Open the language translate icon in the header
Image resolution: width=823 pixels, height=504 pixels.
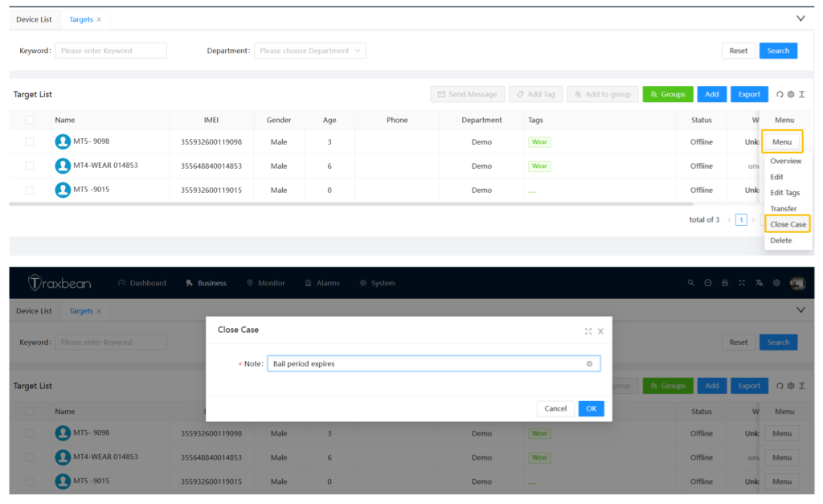coord(759,283)
